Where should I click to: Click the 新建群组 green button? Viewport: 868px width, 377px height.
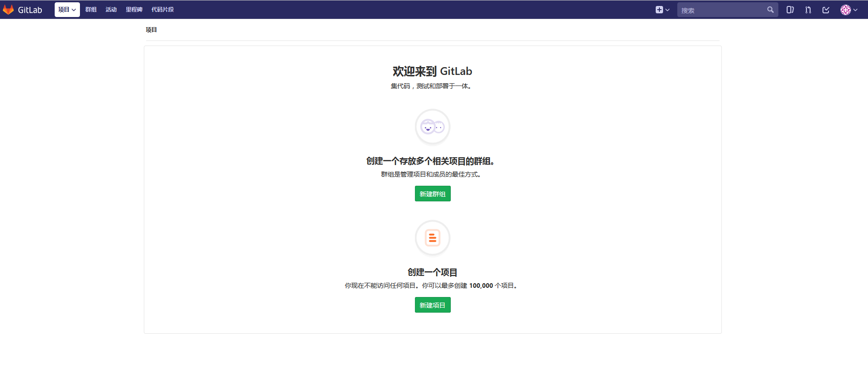click(x=432, y=194)
